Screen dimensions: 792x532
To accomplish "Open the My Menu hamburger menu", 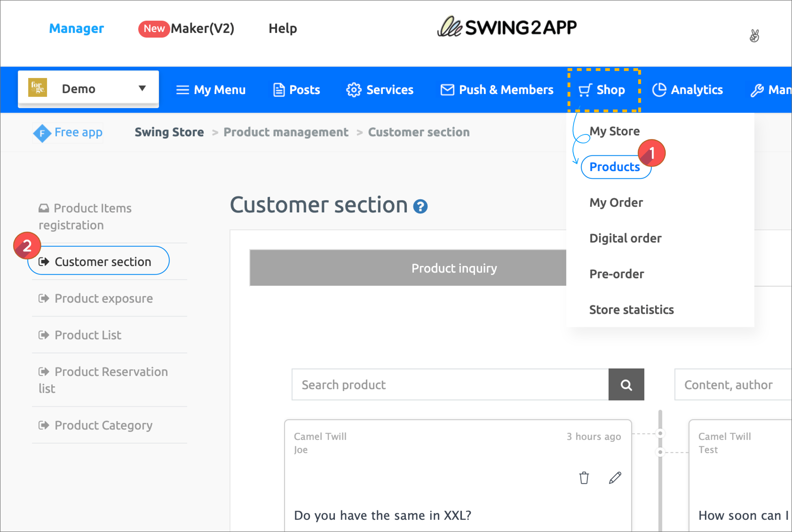I will tap(211, 90).
